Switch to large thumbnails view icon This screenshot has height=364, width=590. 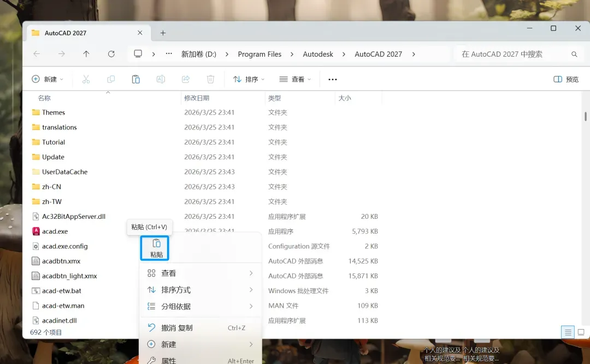coord(581,332)
